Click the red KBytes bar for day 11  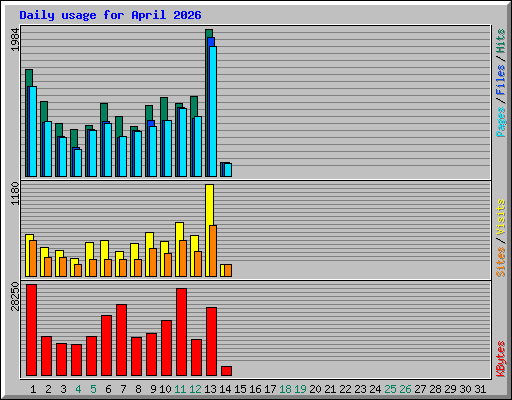(x=181, y=332)
